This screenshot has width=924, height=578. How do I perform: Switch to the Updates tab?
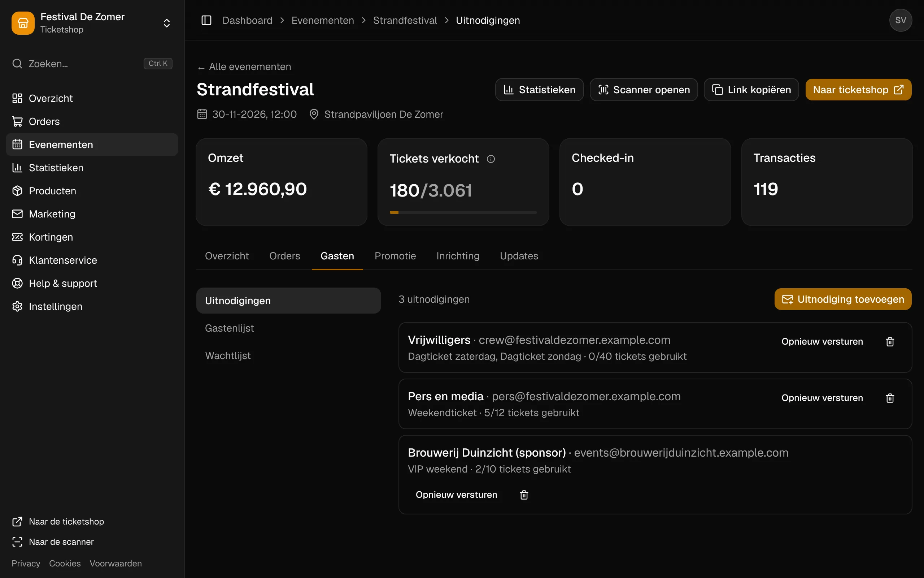pyautogui.click(x=519, y=256)
